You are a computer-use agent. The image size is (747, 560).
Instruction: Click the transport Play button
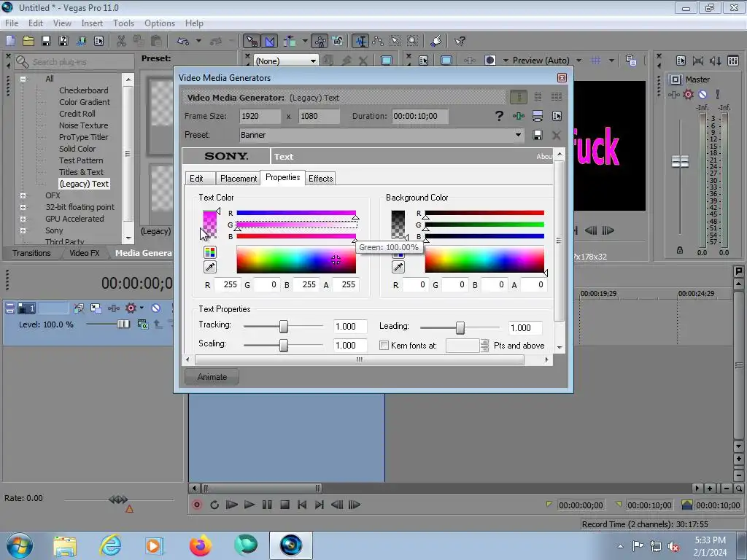249,505
